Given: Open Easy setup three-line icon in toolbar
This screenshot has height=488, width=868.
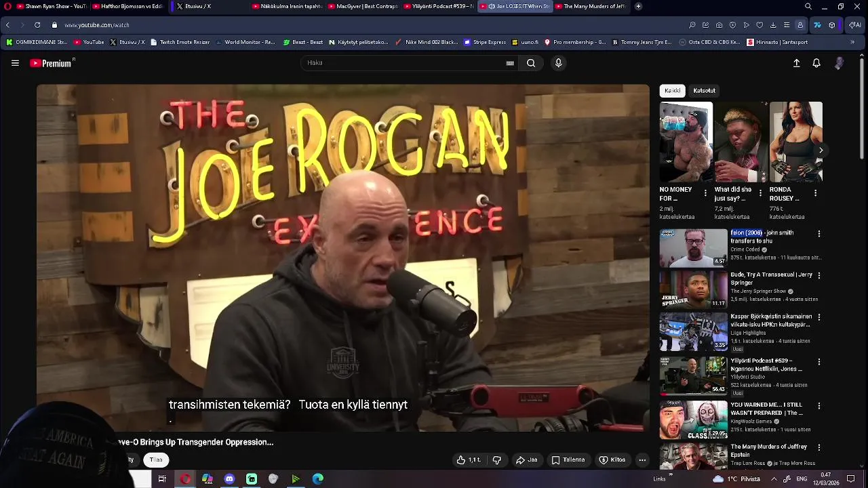Looking at the screenshot, I should pos(787,25).
